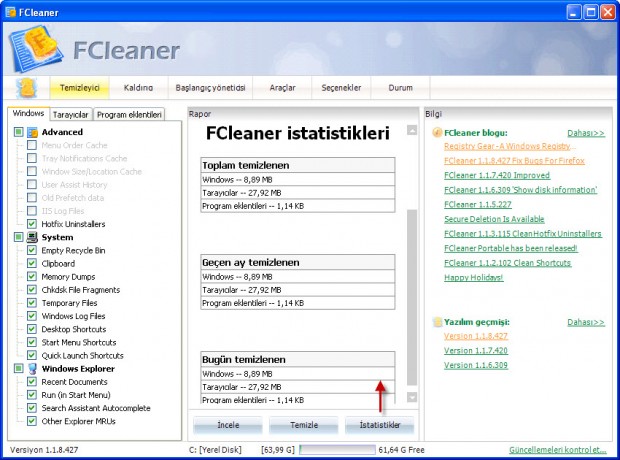Uncheck Search Assistant Autocomplete

[x=32, y=408]
